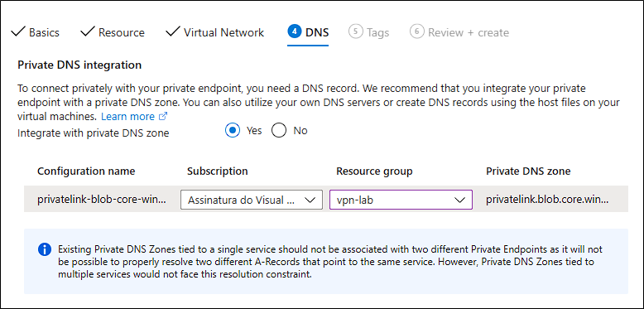Screen dimensions: 644x309
Task: Select No for private DNS zone integration
Action: tap(279, 131)
